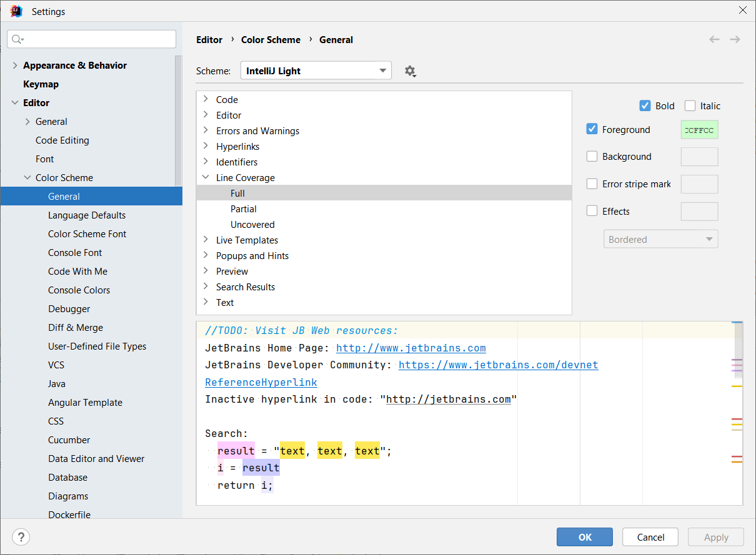Click the JetBrains devnet hyperlink in preview

[x=498, y=365]
